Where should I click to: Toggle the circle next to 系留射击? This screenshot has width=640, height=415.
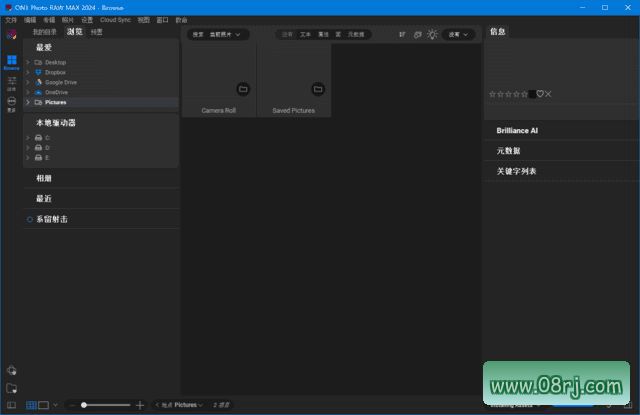click(x=29, y=219)
